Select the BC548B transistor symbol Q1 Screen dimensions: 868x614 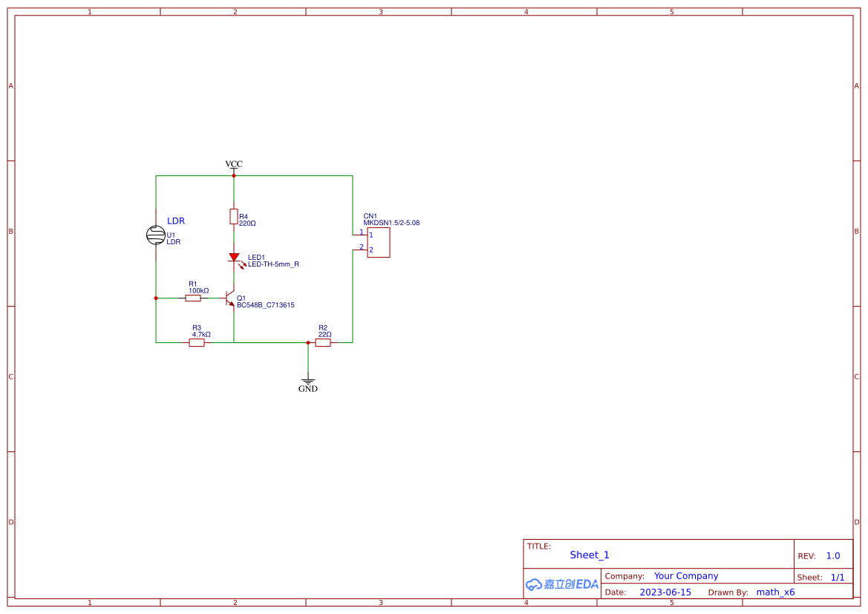click(x=231, y=298)
